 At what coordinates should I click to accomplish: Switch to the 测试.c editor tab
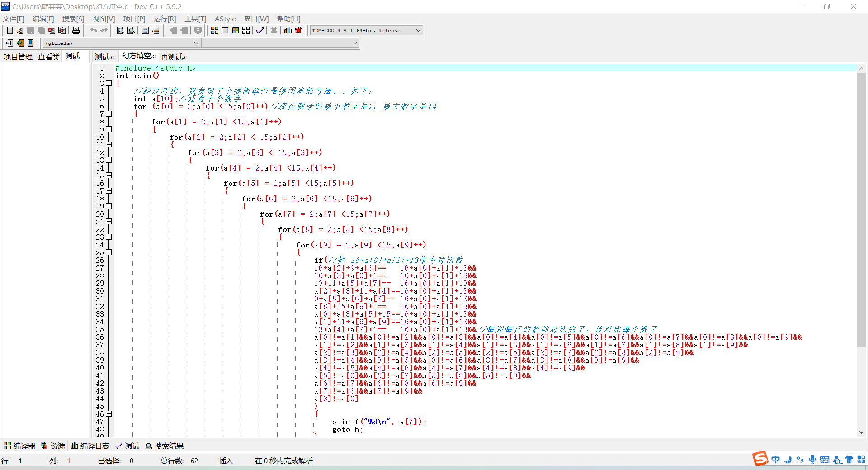104,57
